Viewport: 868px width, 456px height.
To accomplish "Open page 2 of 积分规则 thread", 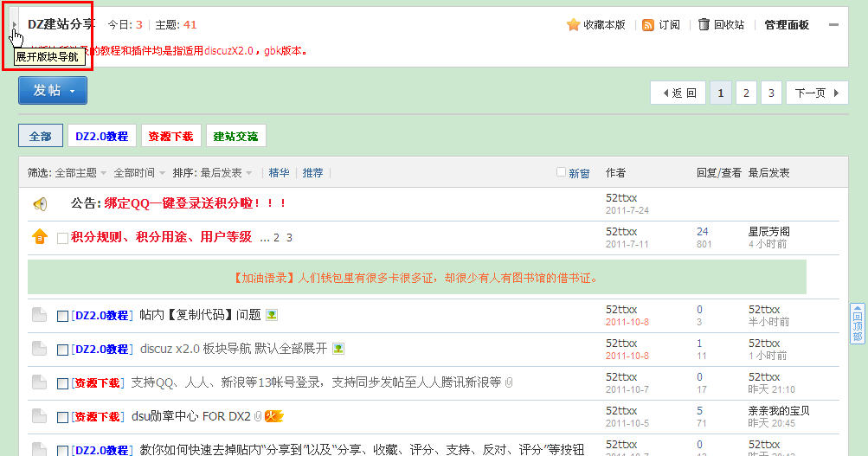I will pyautogui.click(x=276, y=238).
